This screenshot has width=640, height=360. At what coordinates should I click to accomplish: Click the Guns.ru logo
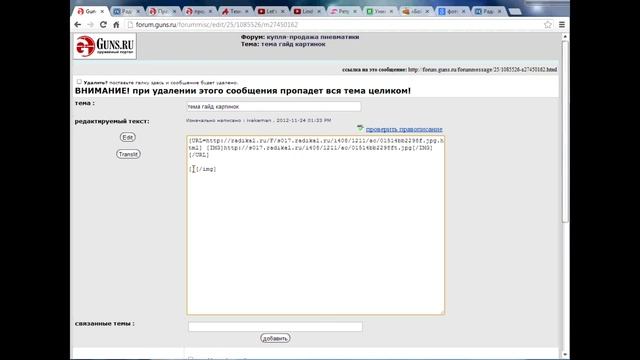pos(105,46)
